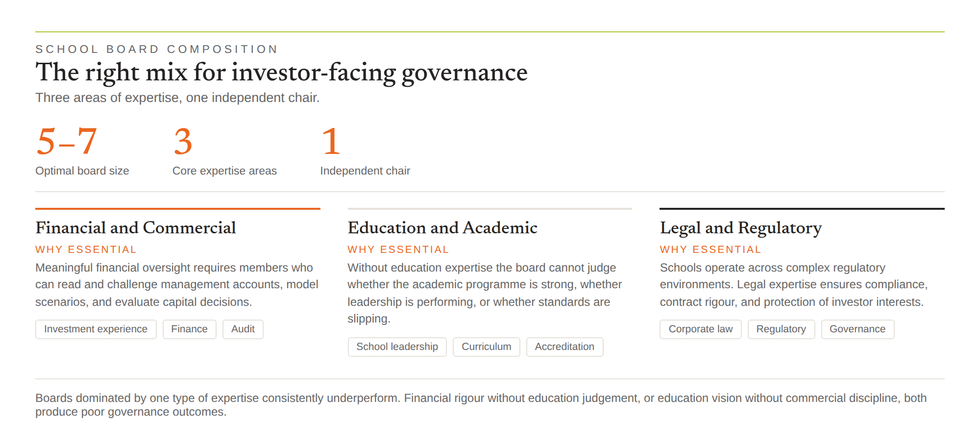Select the Finance tag
Viewport: 980px width, 448px height.
189,329
